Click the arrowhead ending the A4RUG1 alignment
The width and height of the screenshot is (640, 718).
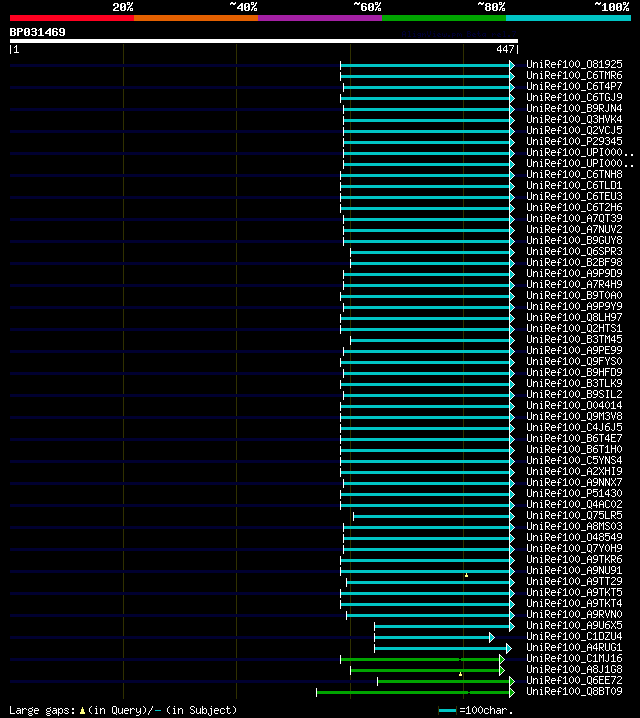[x=509, y=648]
